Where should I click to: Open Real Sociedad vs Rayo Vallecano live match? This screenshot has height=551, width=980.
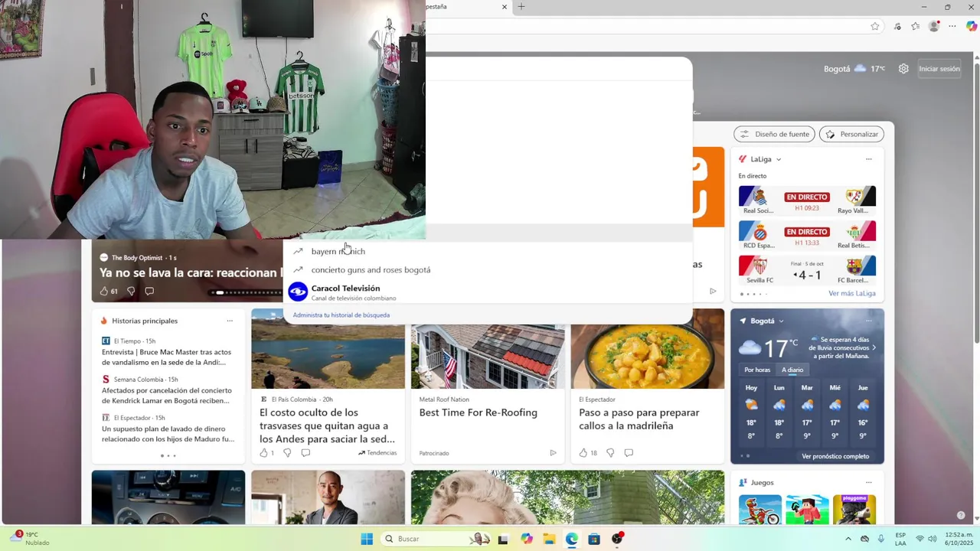click(807, 201)
